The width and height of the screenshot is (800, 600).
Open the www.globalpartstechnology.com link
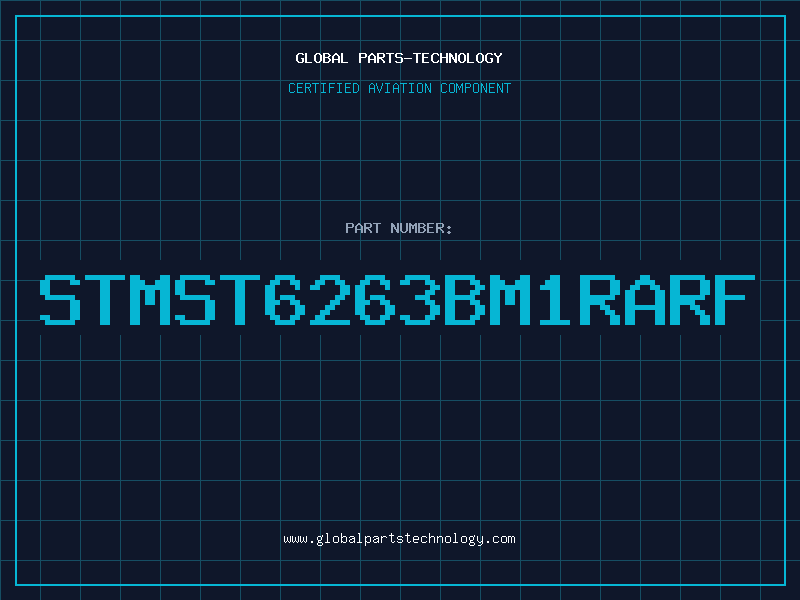tap(399, 539)
